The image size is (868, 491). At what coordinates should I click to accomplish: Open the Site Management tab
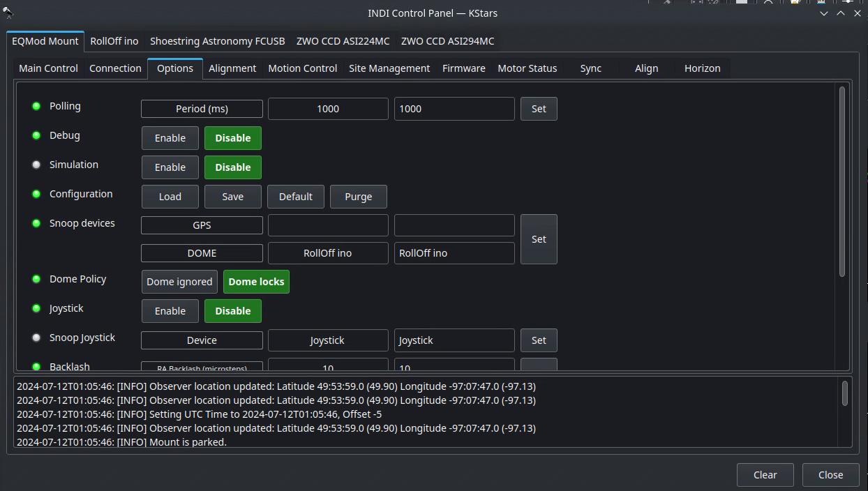click(389, 68)
